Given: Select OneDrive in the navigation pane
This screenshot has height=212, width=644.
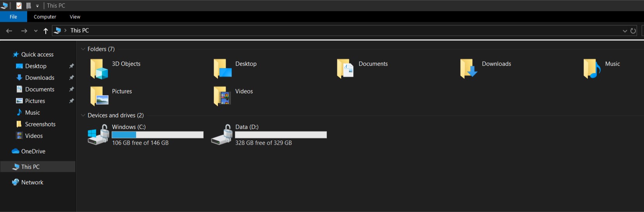Looking at the screenshot, I should (33, 152).
